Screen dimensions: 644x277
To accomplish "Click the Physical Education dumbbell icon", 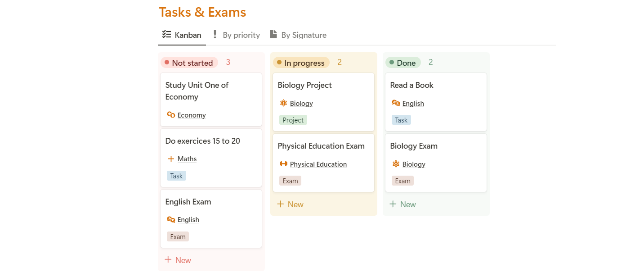I will [x=283, y=164].
